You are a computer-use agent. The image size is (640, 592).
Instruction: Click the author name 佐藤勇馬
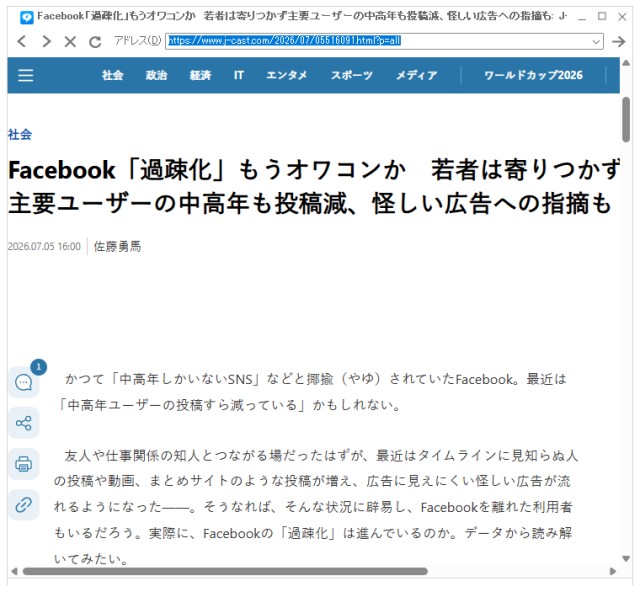coord(118,246)
